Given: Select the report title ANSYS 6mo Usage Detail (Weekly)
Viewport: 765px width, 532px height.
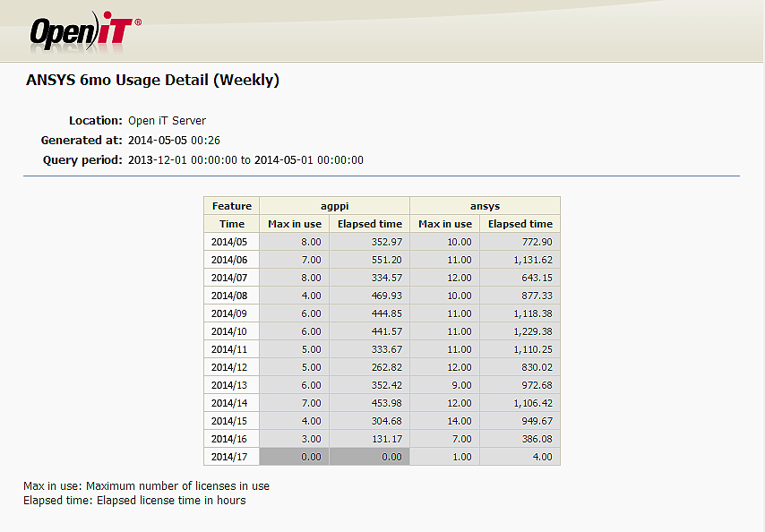Looking at the screenshot, I should click(152, 80).
